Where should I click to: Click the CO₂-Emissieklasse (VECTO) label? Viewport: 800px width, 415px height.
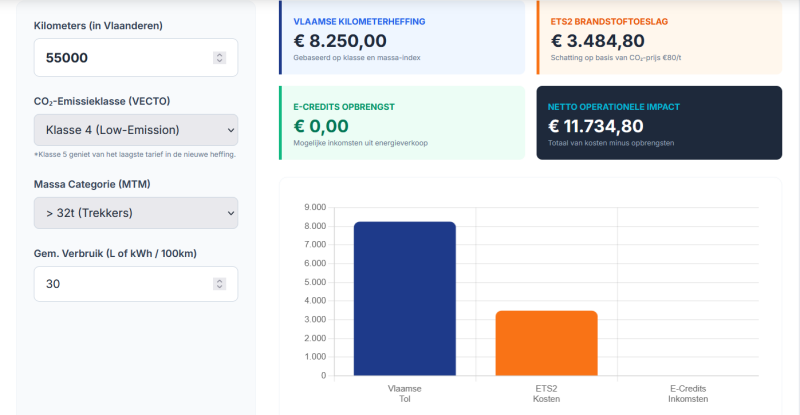108,101
